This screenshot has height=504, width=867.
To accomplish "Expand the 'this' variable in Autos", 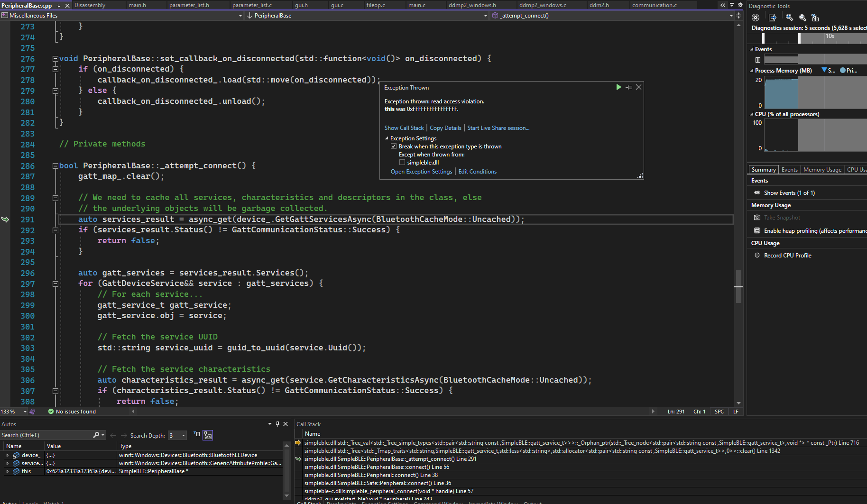I will [7, 471].
